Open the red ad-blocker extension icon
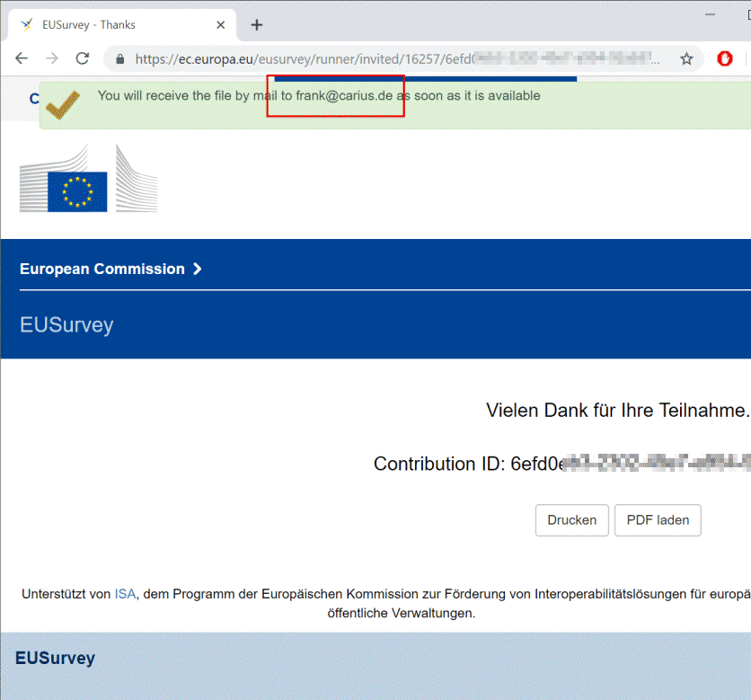751x700 pixels. (724, 58)
